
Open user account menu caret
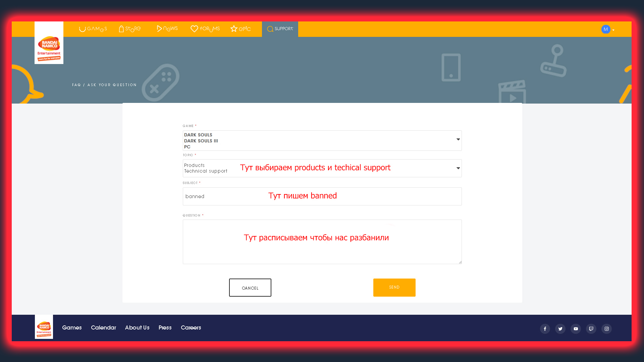point(613,30)
